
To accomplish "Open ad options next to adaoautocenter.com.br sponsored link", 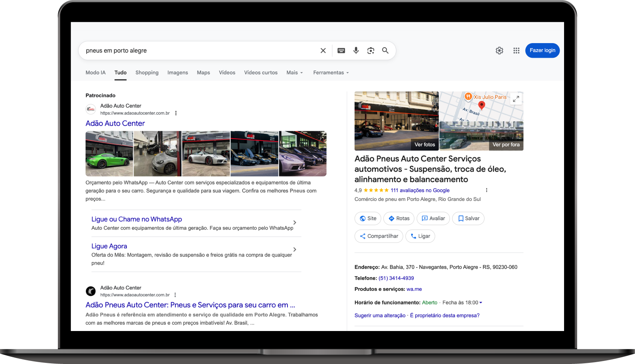I will coord(176,113).
